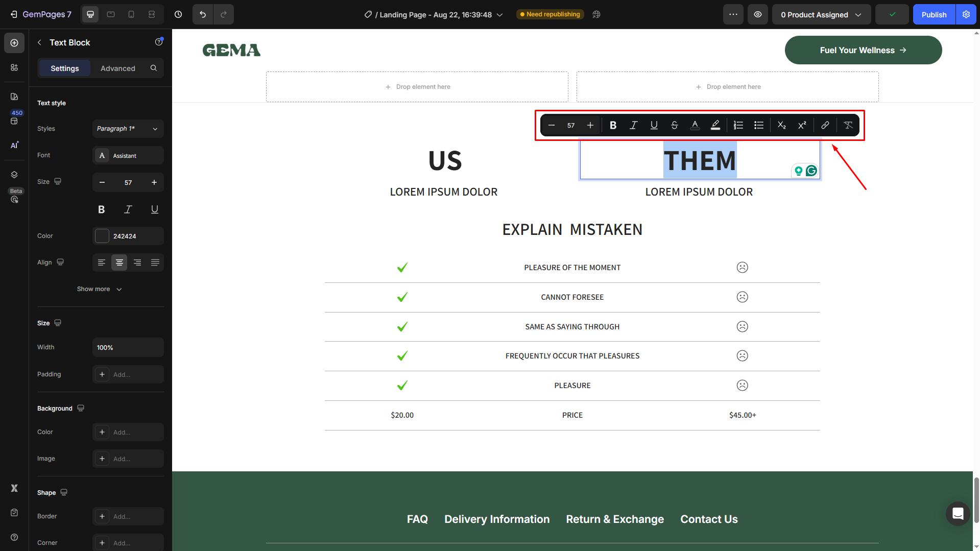Toggle italic in the Text style panel
The width and height of the screenshot is (980, 551).
(128, 209)
